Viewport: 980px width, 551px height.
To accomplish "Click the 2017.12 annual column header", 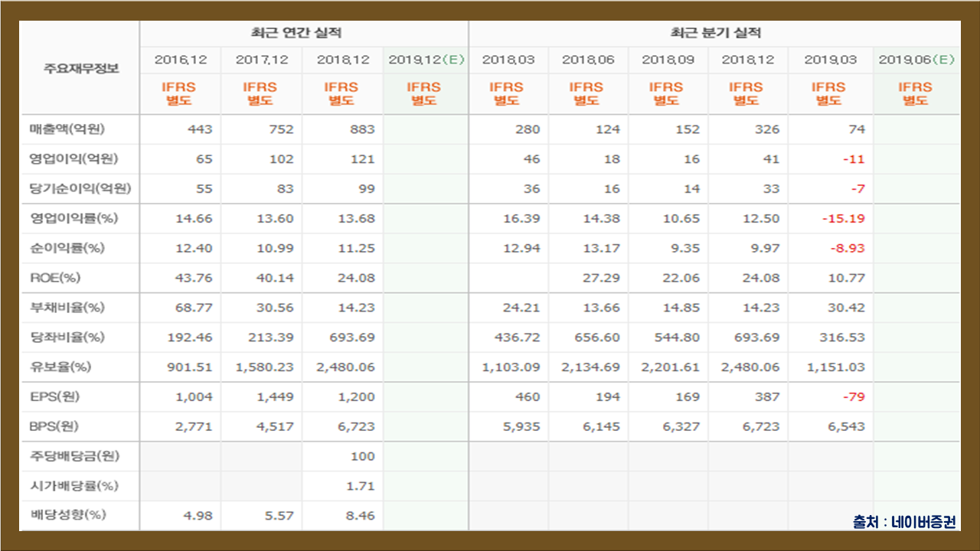I will point(262,60).
